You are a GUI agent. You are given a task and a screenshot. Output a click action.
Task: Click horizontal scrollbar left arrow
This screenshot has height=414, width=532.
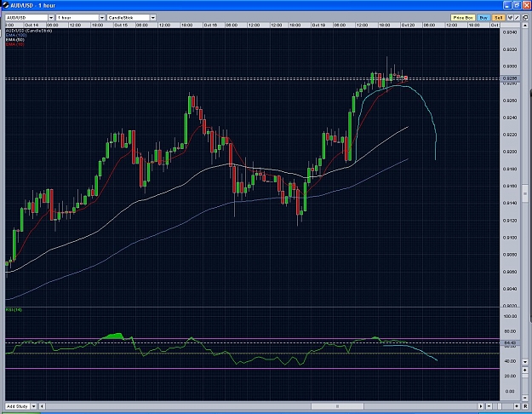pos(42,406)
